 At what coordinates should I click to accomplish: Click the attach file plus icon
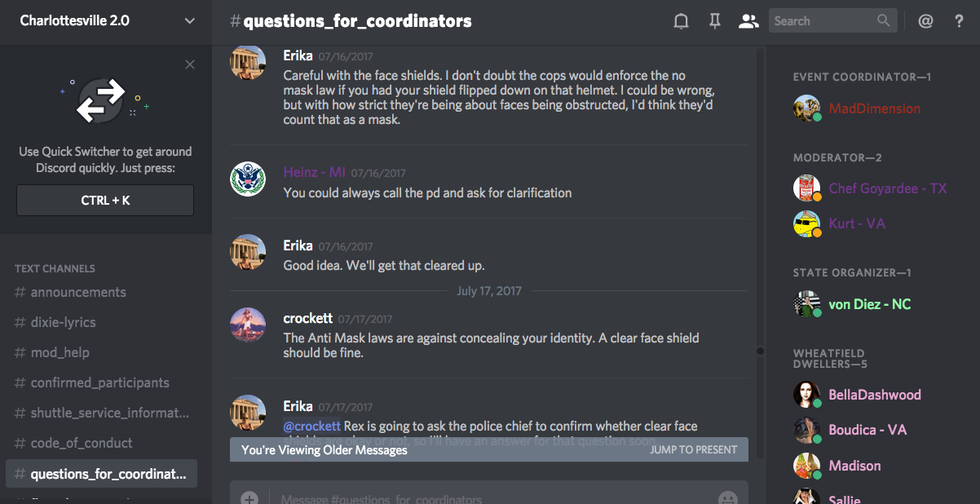[x=249, y=497]
